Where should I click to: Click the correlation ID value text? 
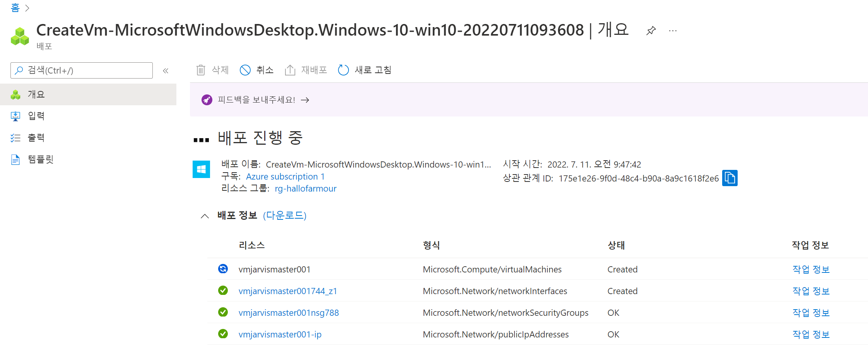tap(639, 178)
